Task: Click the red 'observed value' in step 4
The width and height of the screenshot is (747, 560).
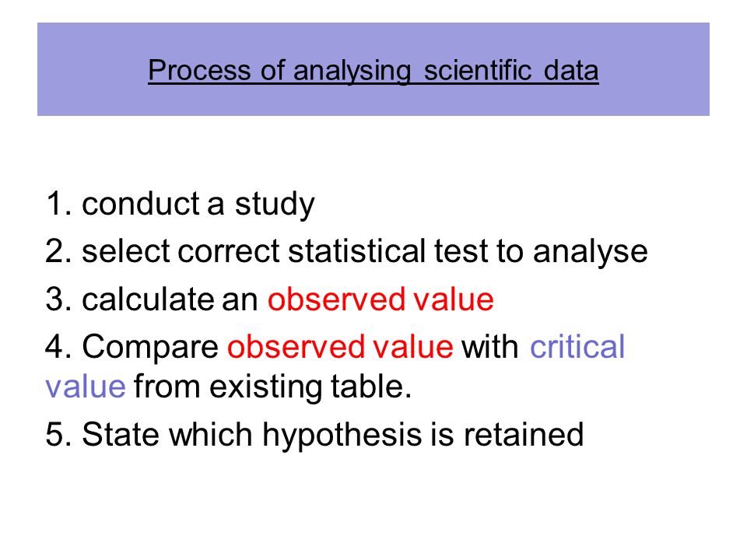Action: click(x=340, y=346)
